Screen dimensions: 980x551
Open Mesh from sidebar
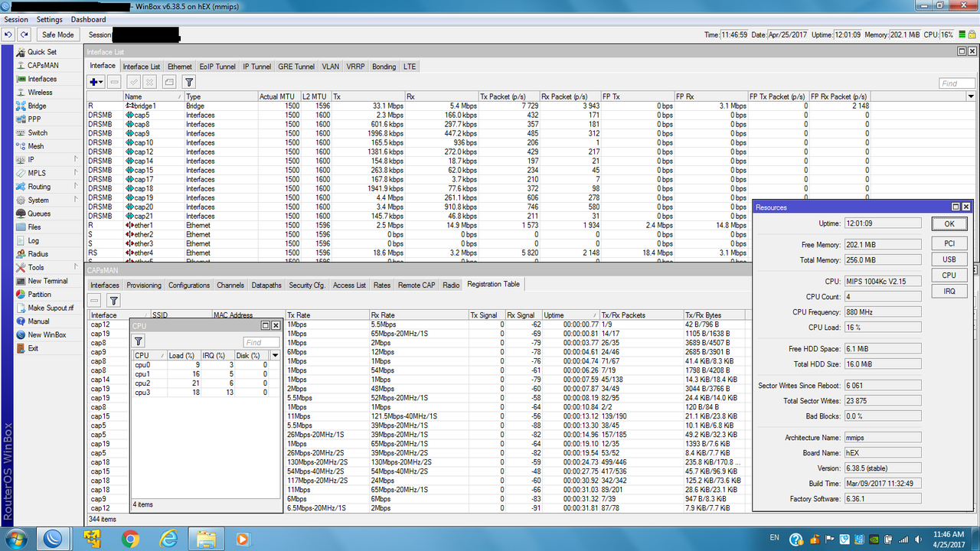(x=36, y=146)
